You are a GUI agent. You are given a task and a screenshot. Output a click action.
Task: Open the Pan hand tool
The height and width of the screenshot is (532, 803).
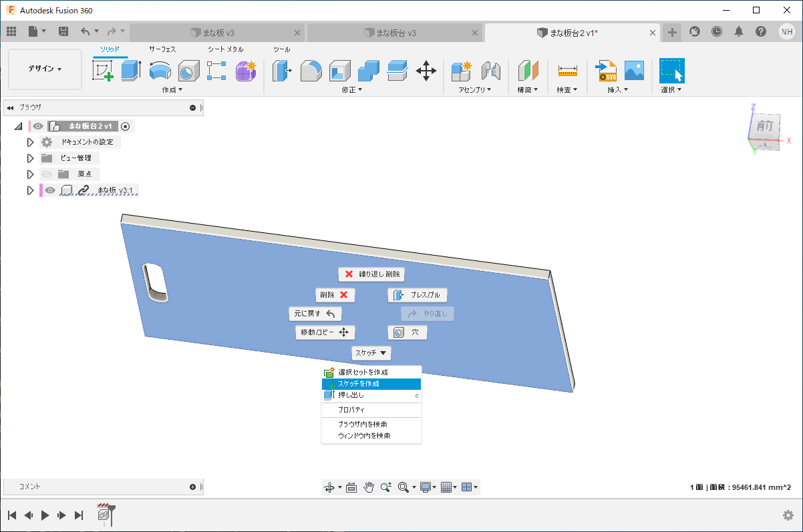click(x=368, y=487)
